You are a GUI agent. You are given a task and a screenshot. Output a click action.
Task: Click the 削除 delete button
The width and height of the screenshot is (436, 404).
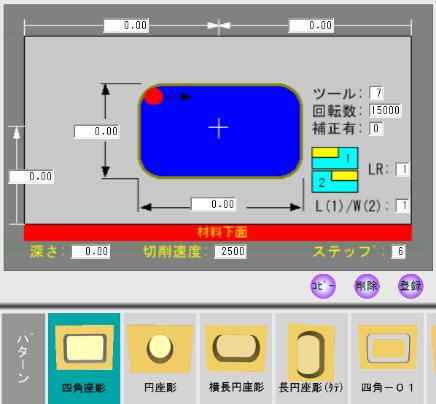pyautogui.click(x=367, y=286)
